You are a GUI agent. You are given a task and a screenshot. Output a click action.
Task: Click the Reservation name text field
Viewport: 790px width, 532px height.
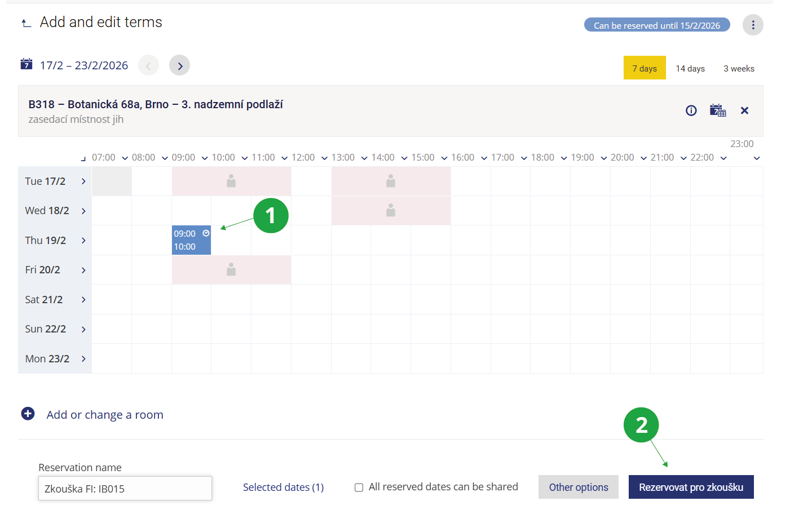click(x=125, y=489)
